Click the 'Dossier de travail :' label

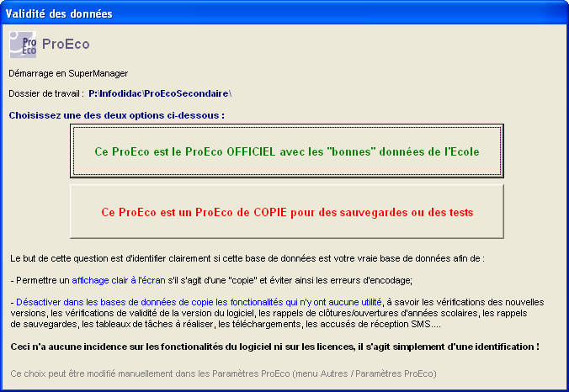point(46,93)
